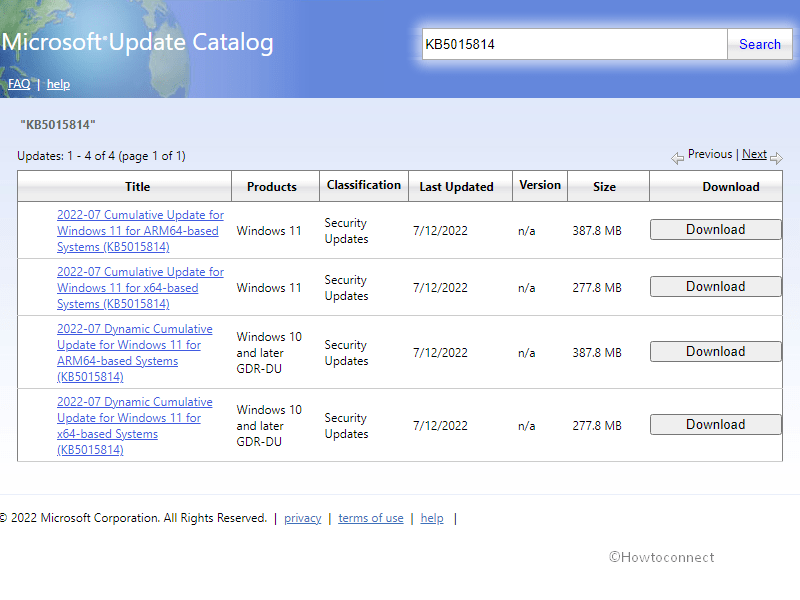Click Security Updates cell in ARM64 Cumulative row
The image size is (800, 600).
pos(346,231)
